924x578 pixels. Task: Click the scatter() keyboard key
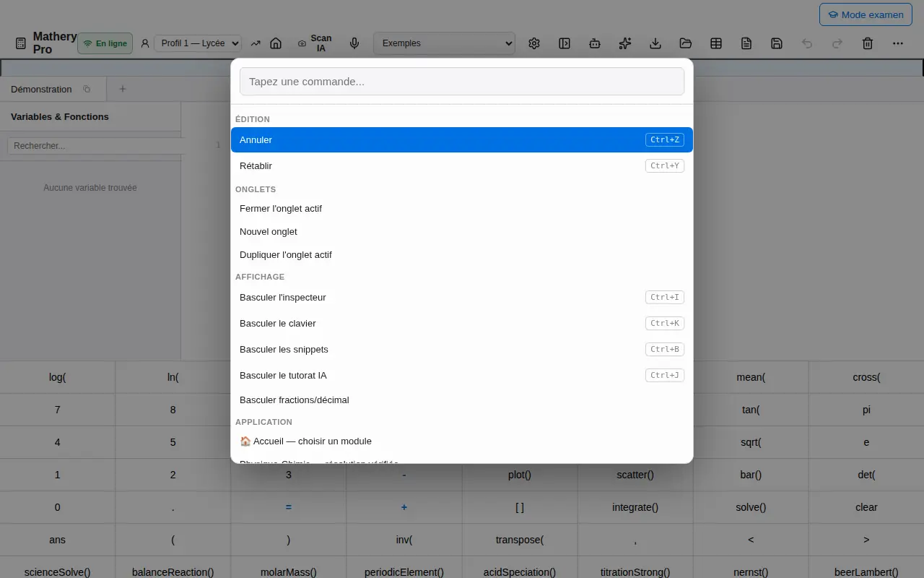tap(635, 475)
